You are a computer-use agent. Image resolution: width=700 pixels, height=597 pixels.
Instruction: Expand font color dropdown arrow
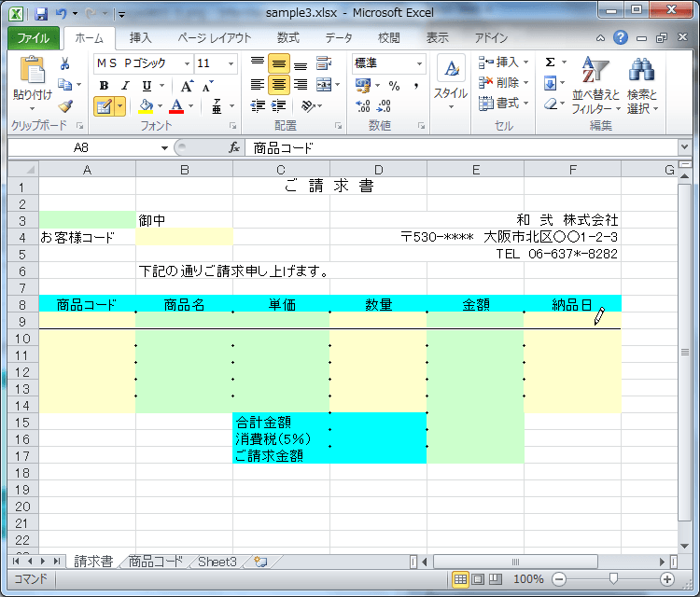pyautogui.click(x=190, y=106)
